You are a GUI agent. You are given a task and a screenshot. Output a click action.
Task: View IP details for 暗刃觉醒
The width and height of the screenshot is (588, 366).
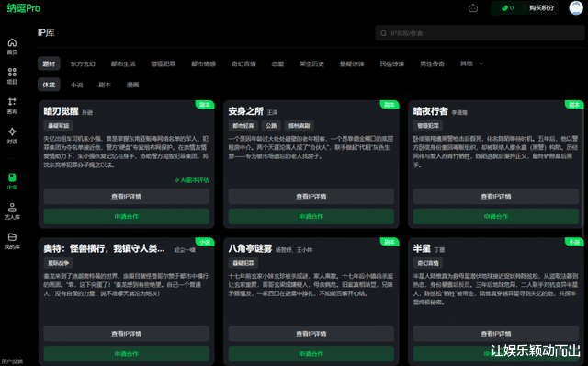point(127,196)
